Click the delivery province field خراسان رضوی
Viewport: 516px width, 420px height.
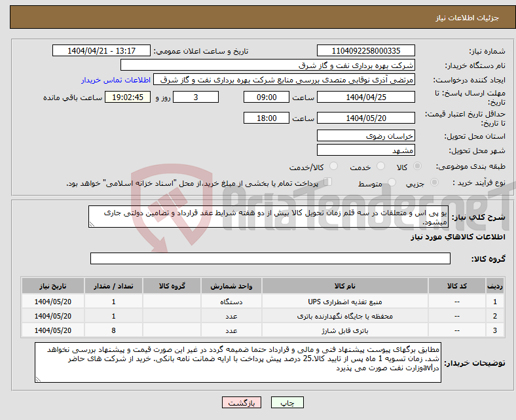(x=366, y=136)
